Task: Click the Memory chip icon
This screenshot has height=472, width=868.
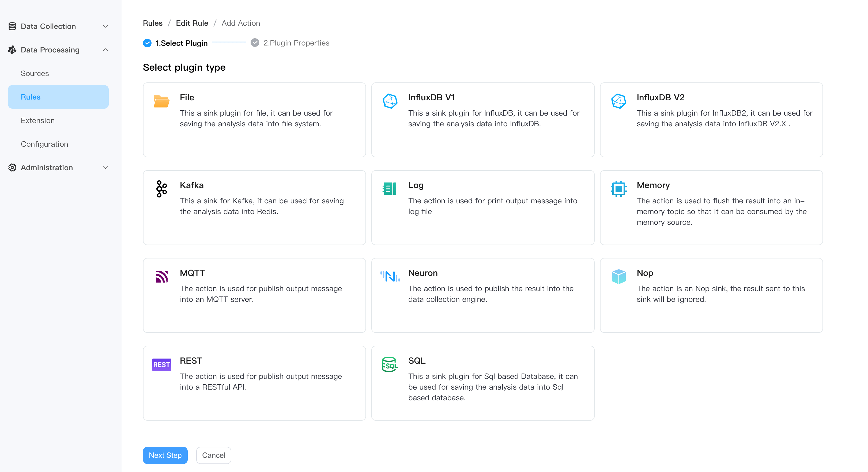Action: pyautogui.click(x=618, y=189)
